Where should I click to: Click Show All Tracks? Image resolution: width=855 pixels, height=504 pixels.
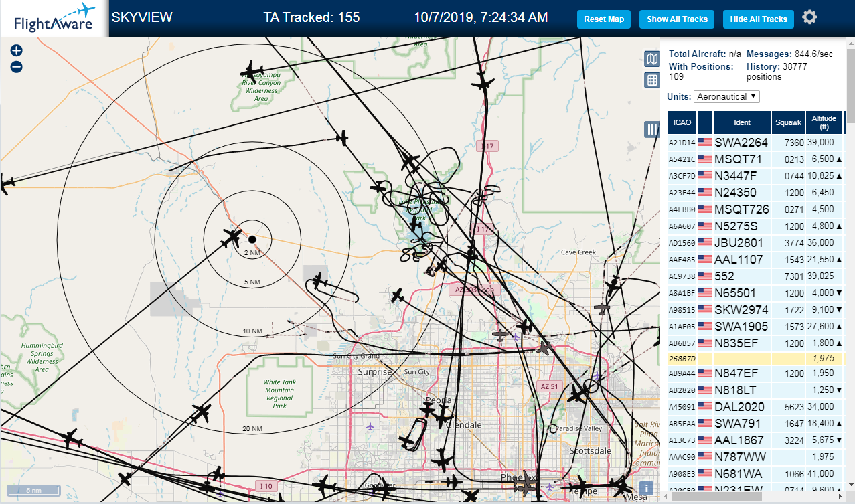(x=677, y=19)
